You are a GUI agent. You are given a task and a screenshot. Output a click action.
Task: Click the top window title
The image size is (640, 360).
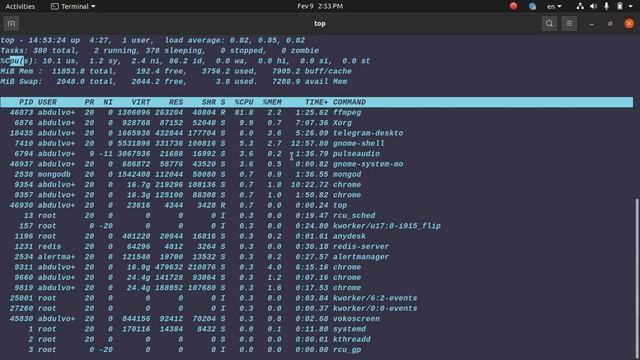320,24
